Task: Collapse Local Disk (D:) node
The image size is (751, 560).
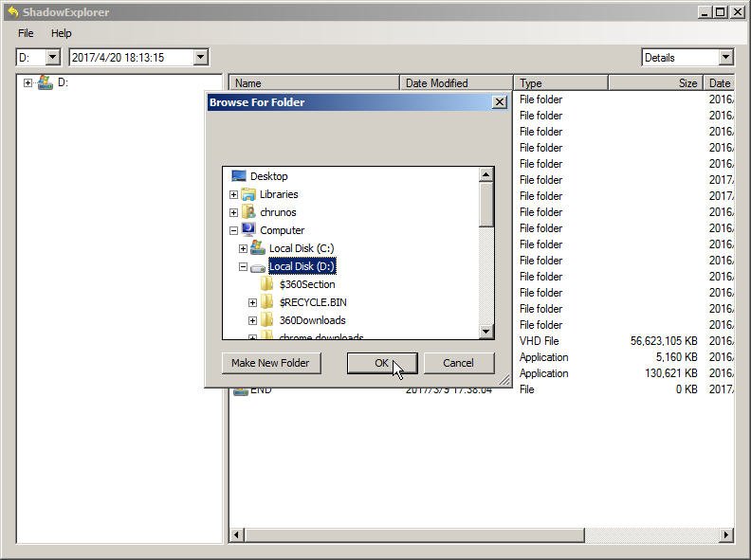Action: tap(244, 266)
